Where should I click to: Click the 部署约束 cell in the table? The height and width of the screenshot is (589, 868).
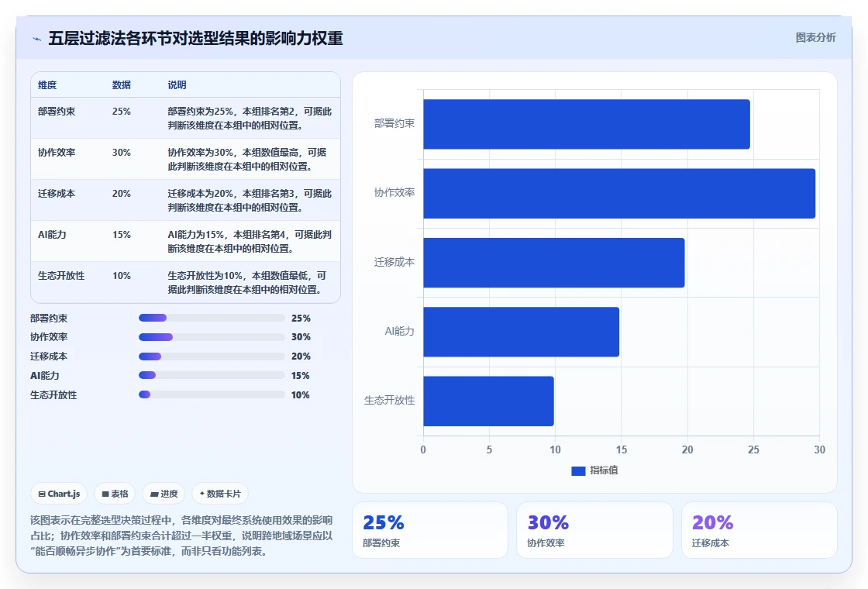[x=57, y=112]
